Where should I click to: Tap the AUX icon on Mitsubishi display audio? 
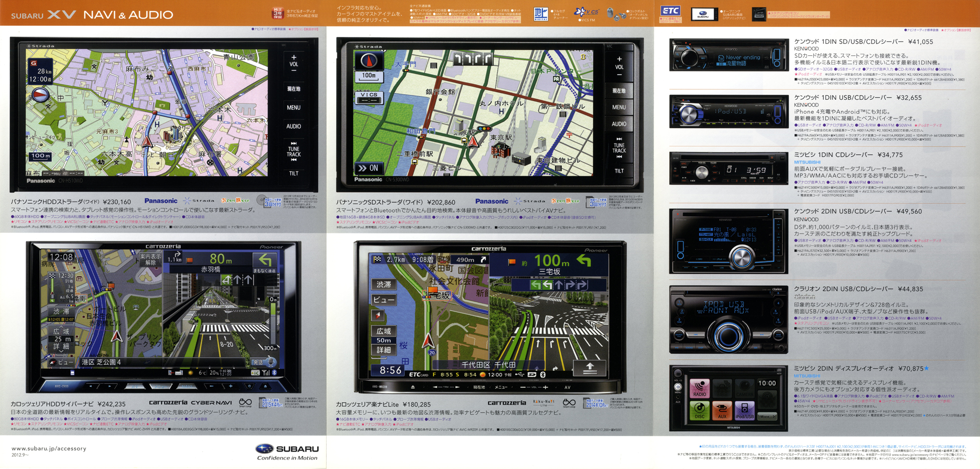coord(722,411)
